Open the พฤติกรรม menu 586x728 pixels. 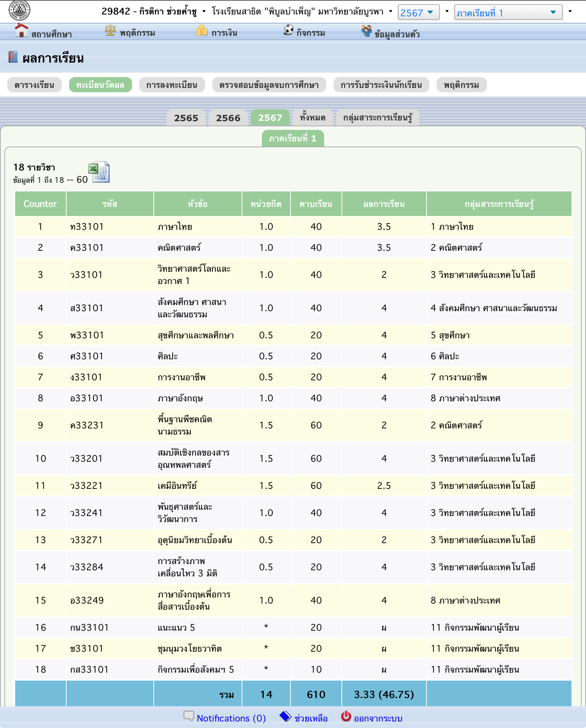pos(137,33)
